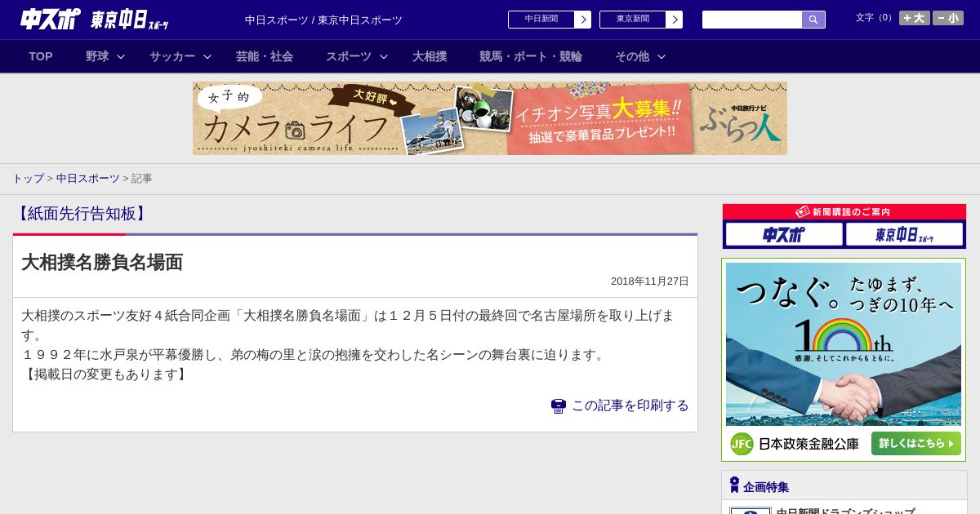Open 競馬・ボート・競輪 navigation item
The width and height of the screenshot is (980, 514).
click(531, 56)
